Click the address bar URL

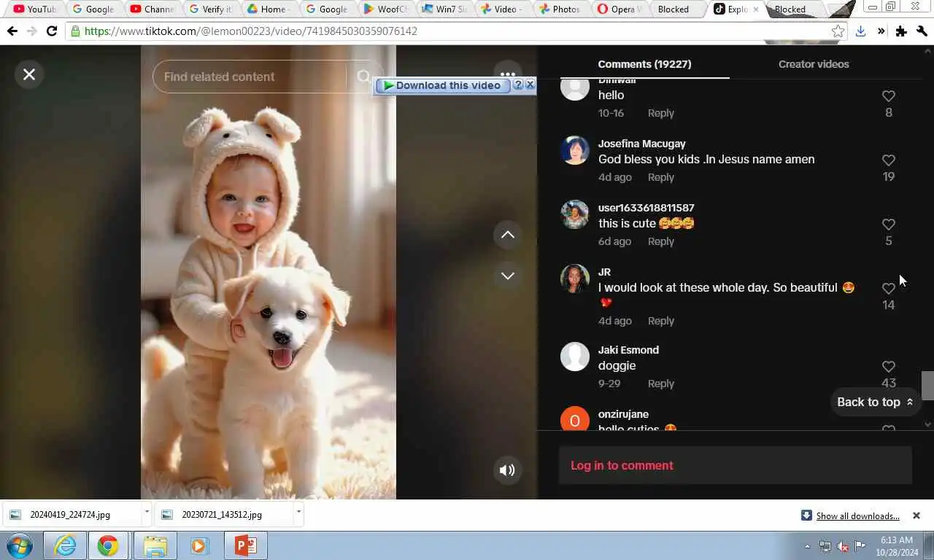coord(250,31)
